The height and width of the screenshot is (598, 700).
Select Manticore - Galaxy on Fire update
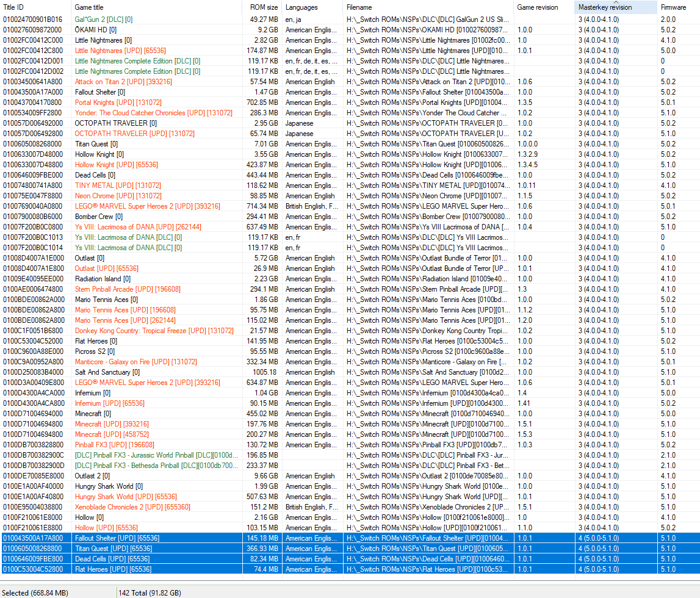click(x=135, y=362)
